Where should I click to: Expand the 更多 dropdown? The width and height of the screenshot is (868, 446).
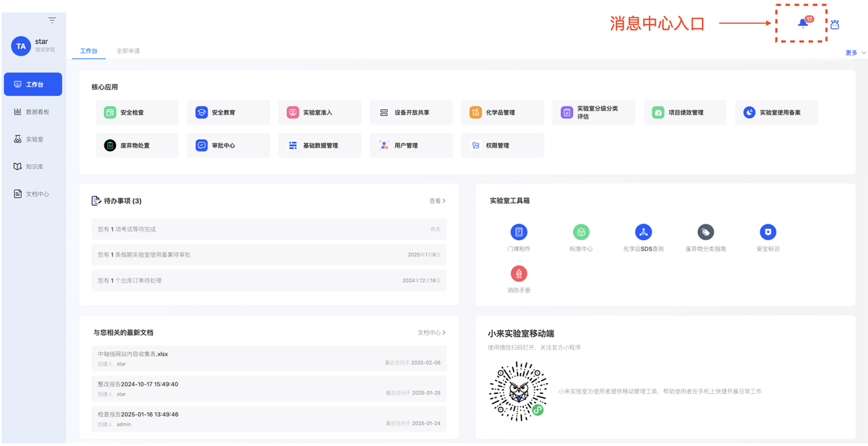(x=856, y=53)
